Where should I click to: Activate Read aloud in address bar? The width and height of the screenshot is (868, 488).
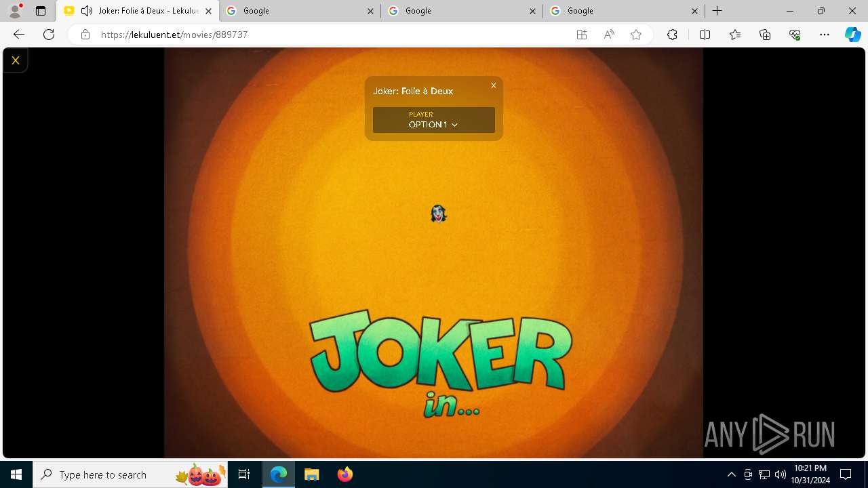609,35
